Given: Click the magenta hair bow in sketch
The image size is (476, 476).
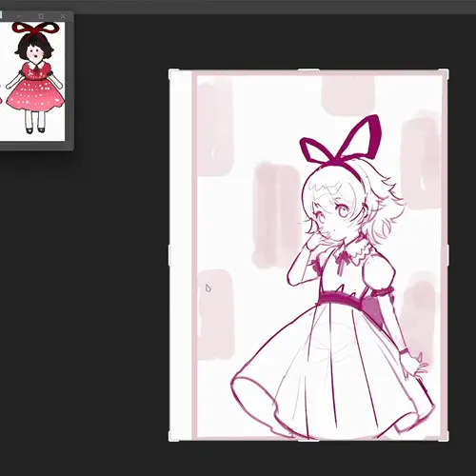Looking at the screenshot, I should tap(341, 141).
